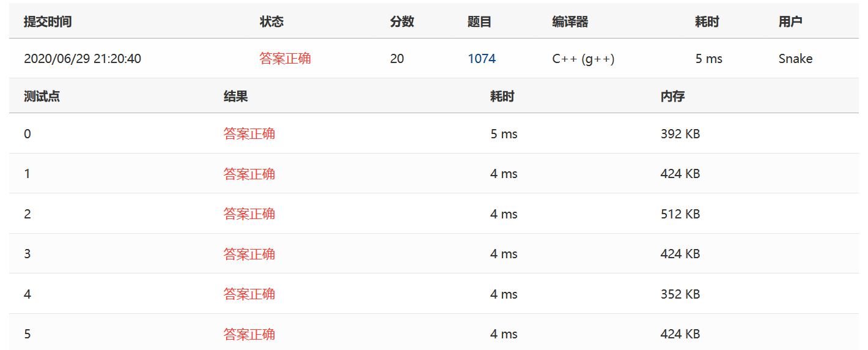Click 答案正确 result for test point 0
The height and width of the screenshot is (350, 868).
click(x=249, y=133)
